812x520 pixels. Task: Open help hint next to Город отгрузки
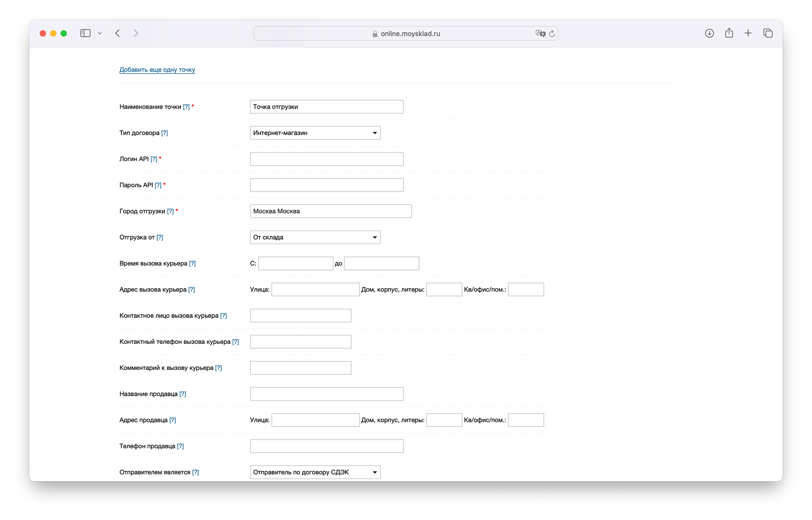(x=171, y=211)
